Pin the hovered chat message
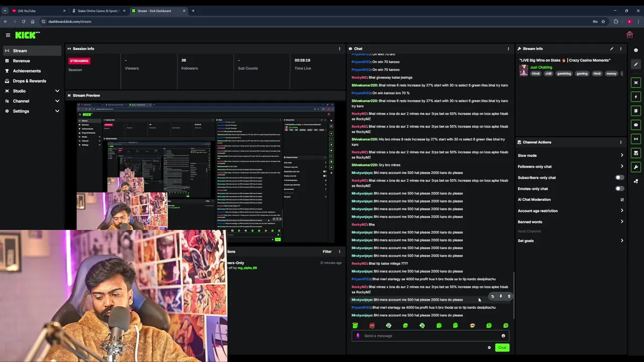Screen dimensions: 644x362 pos(501,297)
